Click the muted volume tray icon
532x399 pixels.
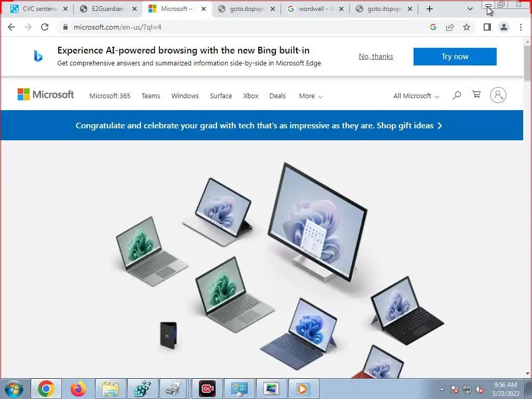[480, 389]
